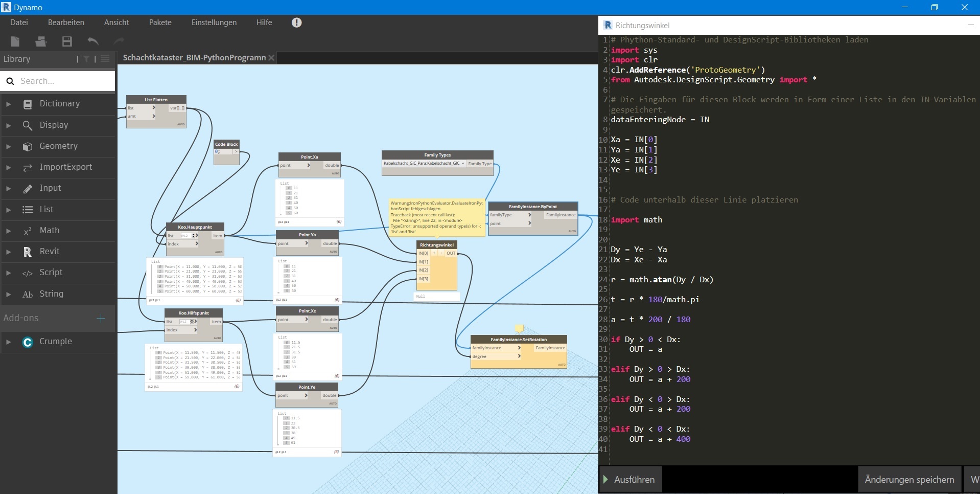
Task: Click the New file toolbar icon
Action: (x=15, y=41)
